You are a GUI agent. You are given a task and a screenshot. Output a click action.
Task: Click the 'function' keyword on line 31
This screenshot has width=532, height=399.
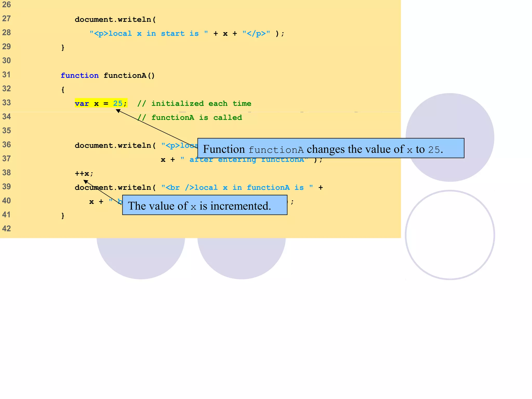pos(79,76)
